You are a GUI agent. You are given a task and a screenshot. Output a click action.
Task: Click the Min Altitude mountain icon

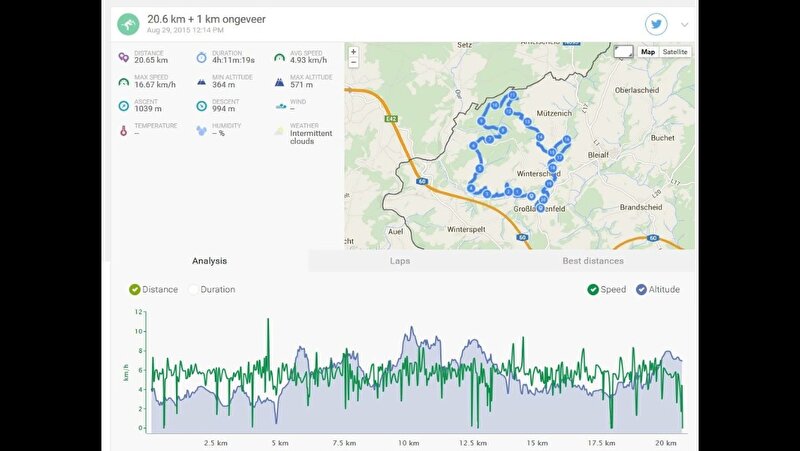(202, 82)
